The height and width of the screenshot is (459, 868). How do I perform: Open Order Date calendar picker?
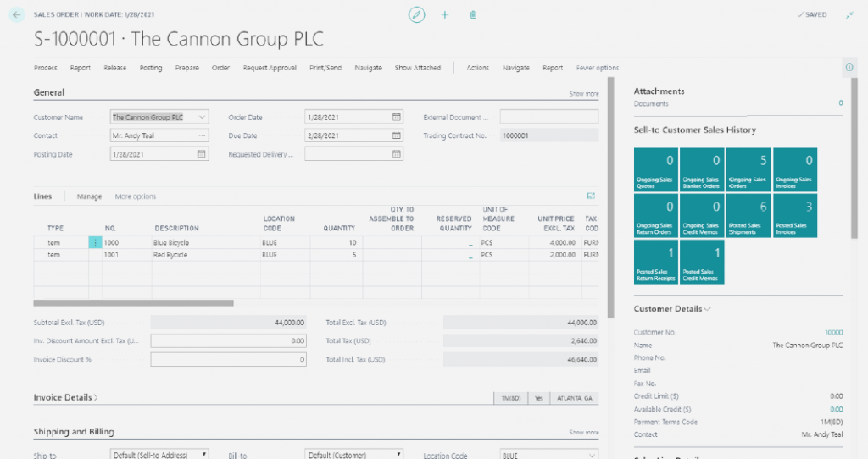[397, 117]
